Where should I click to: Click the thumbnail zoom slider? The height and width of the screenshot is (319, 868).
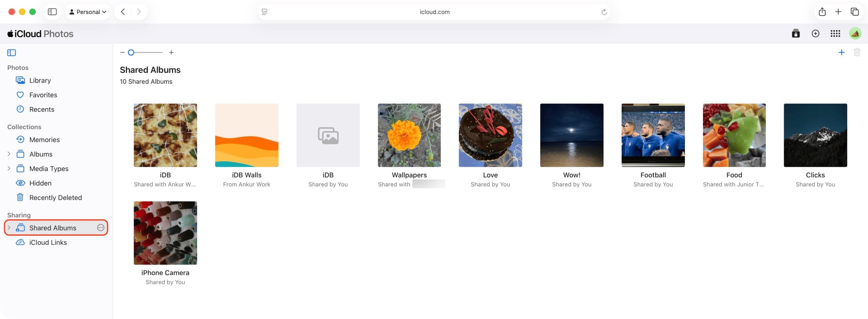[x=146, y=53]
